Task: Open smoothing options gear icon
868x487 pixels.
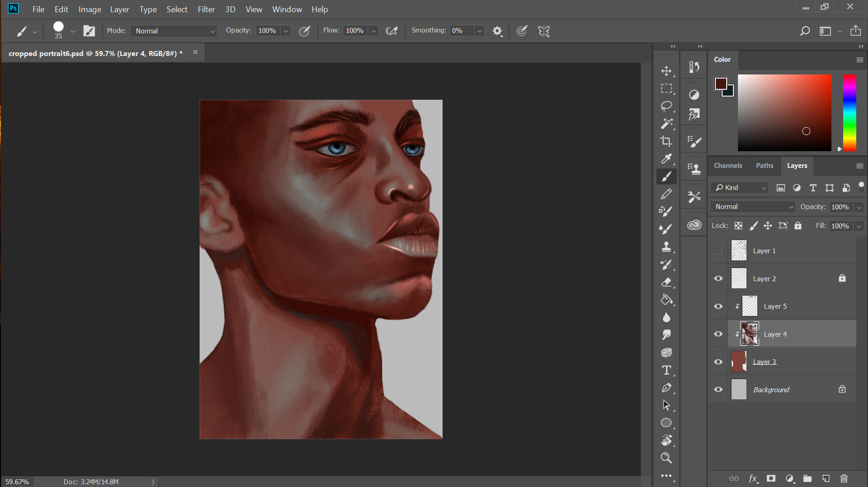Action: [497, 31]
